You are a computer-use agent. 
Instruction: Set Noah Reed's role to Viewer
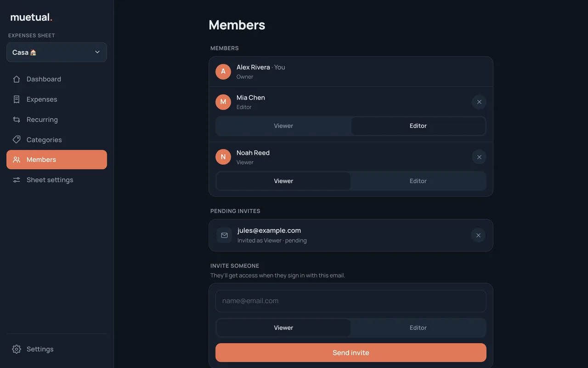(283, 181)
